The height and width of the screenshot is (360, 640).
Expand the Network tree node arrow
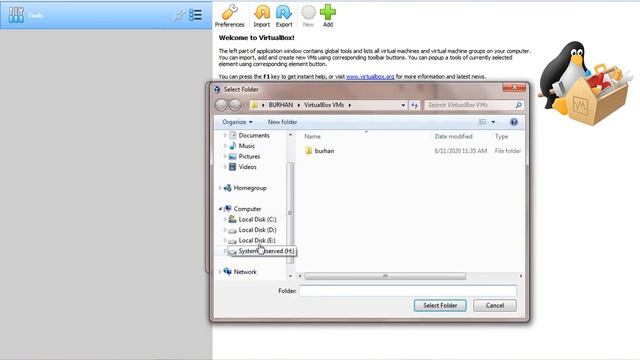click(220, 272)
